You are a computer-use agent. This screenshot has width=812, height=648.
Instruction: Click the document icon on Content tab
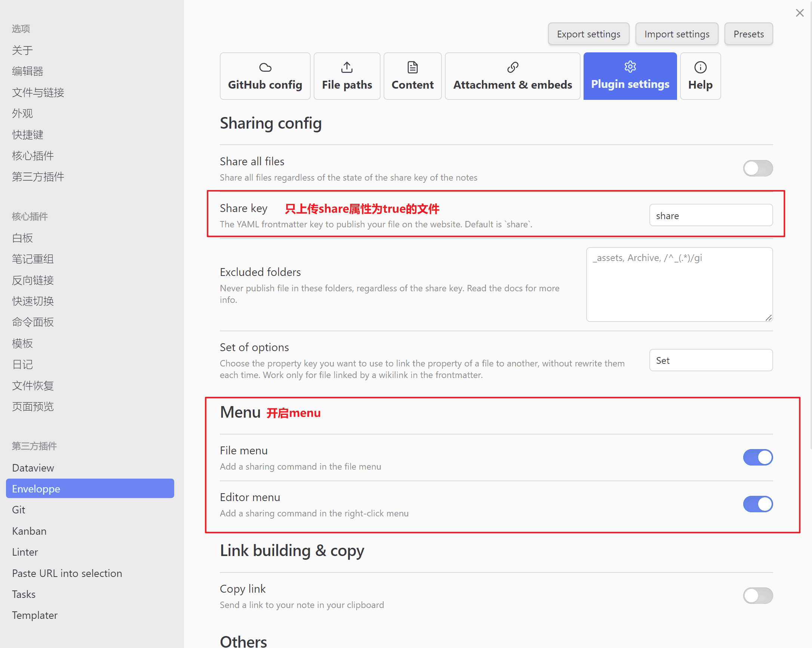[x=412, y=67]
